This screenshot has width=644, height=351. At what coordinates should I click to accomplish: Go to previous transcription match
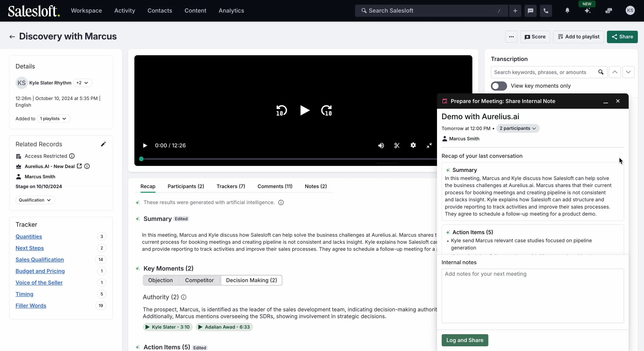614,72
